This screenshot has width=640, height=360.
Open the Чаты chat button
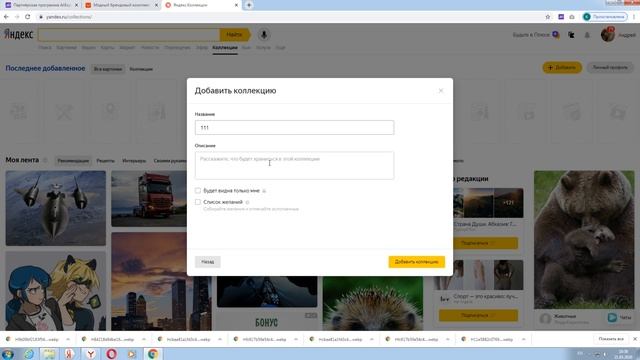tap(620, 317)
